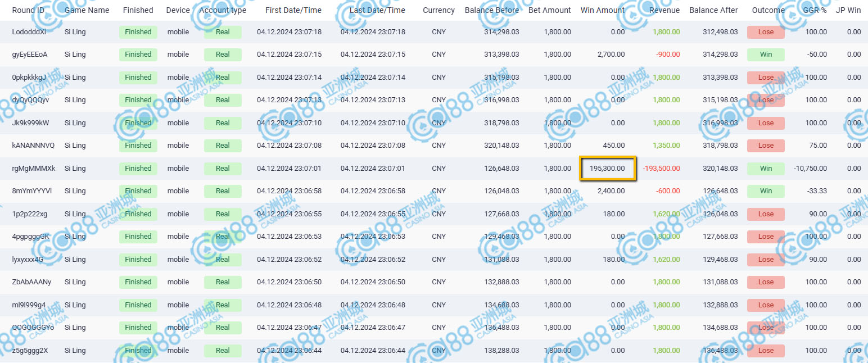Viewport: 868px width, 363px height.
Task: Click round ID rgMgMMMXk
Action: click(33, 169)
